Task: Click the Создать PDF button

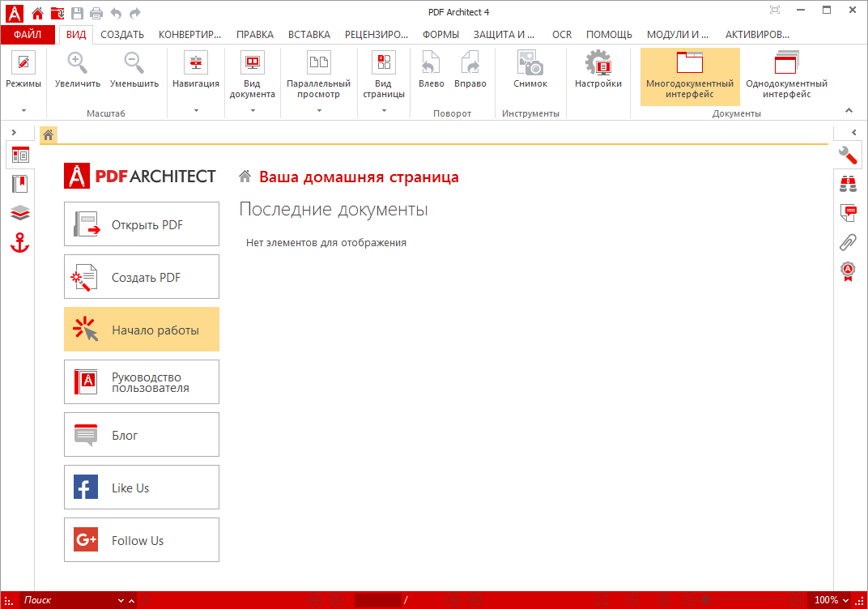Action: coord(141,276)
